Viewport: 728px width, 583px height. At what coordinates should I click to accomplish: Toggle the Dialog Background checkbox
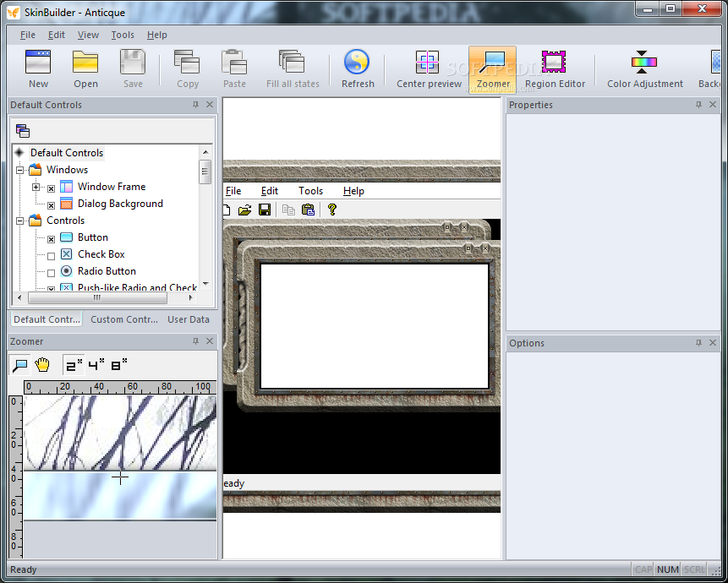point(51,205)
